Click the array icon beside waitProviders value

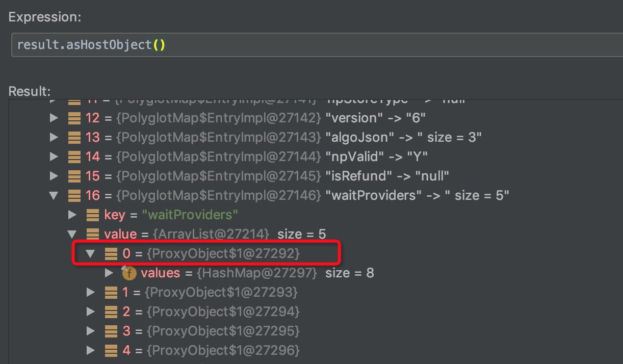click(93, 234)
